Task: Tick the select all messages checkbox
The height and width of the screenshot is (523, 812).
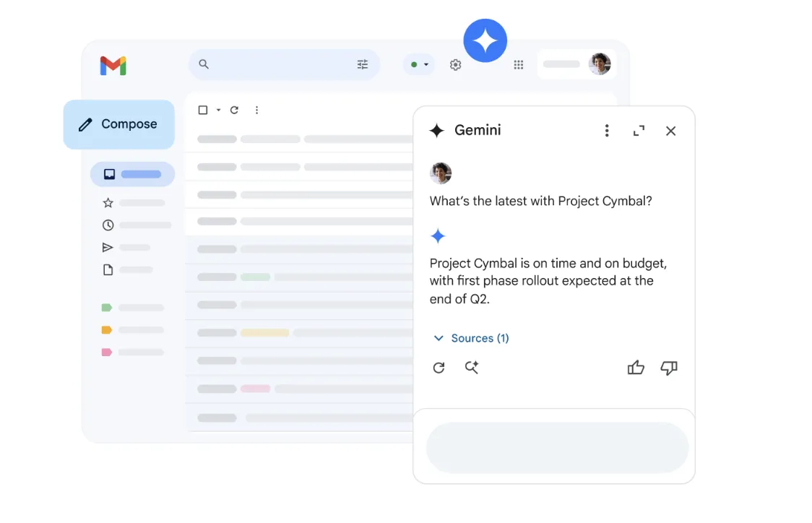Action: 203,111
